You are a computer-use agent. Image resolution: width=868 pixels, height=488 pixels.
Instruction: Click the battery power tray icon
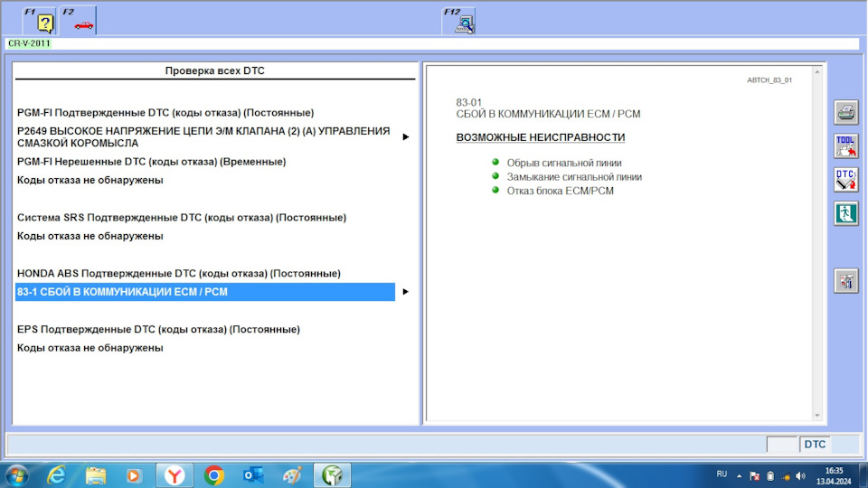pyautogui.click(x=770, y=476)
